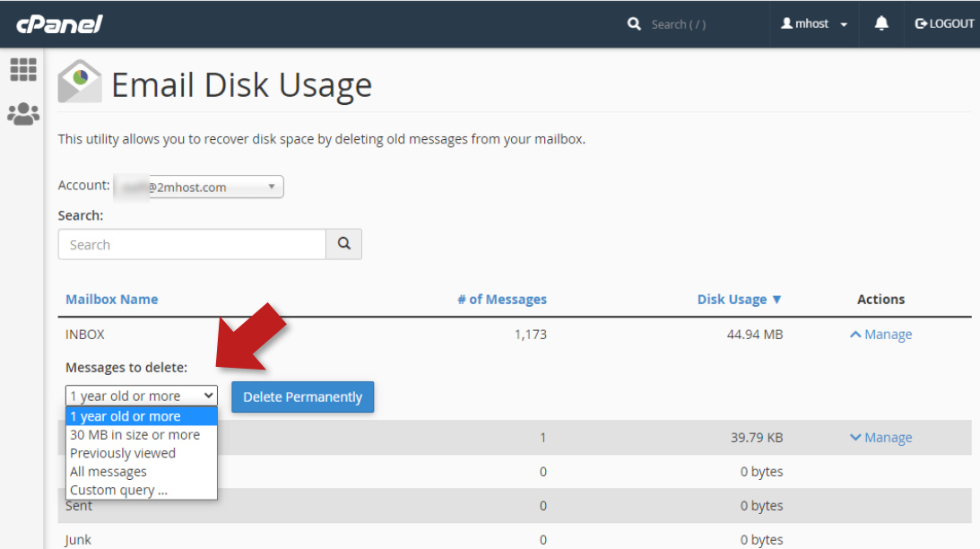Screen dimensions: 980x549
Task: Expand Manage for the 39.79 KB mailbox
Action: (880, 438)
